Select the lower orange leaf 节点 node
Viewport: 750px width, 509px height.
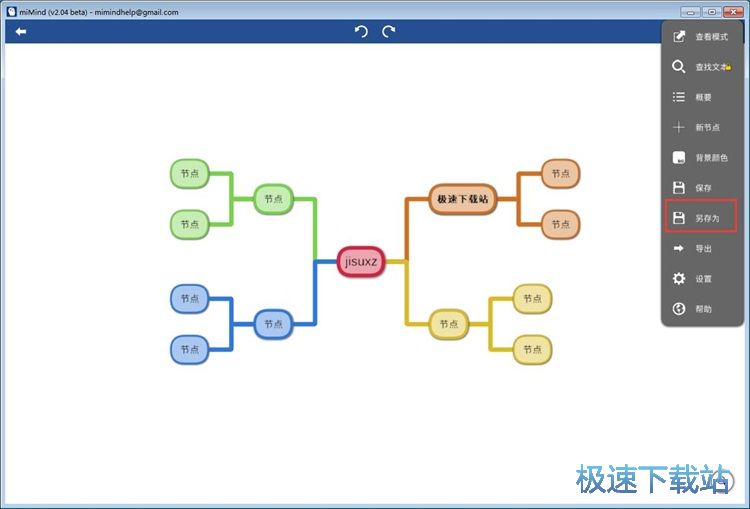tap(561, 224)
